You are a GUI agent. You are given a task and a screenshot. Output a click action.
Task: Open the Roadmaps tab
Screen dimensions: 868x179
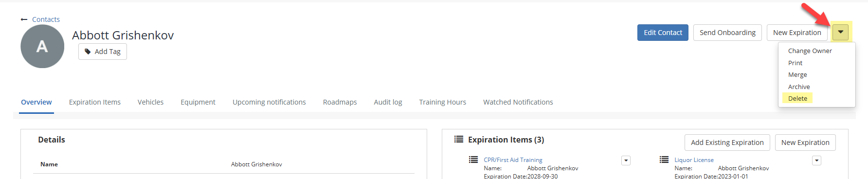click(x=340, y=102)
